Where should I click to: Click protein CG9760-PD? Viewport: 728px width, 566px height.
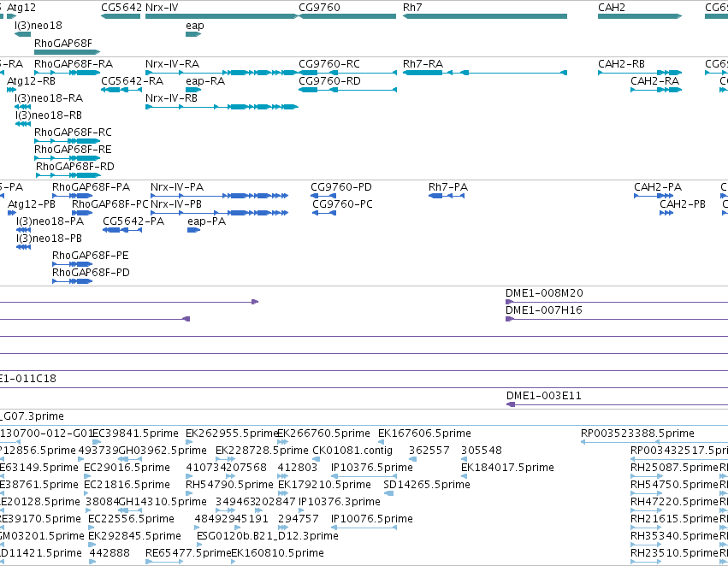pos(341,187)
